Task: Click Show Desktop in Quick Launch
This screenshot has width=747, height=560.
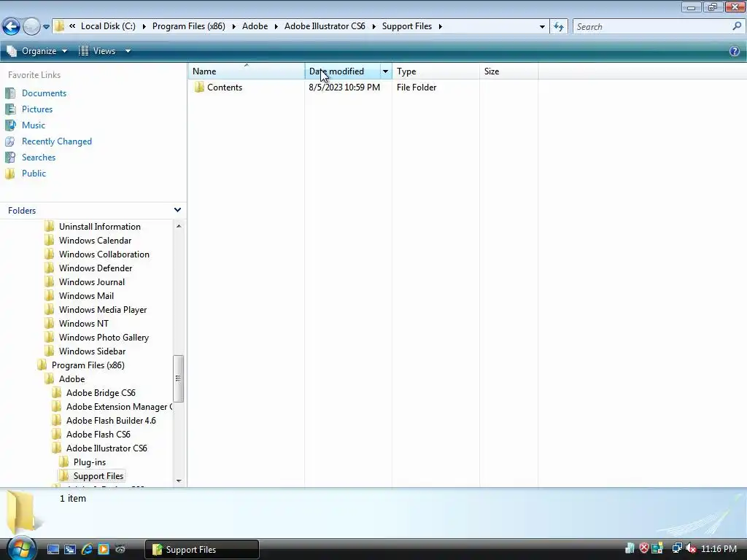Action: point(53,549)
